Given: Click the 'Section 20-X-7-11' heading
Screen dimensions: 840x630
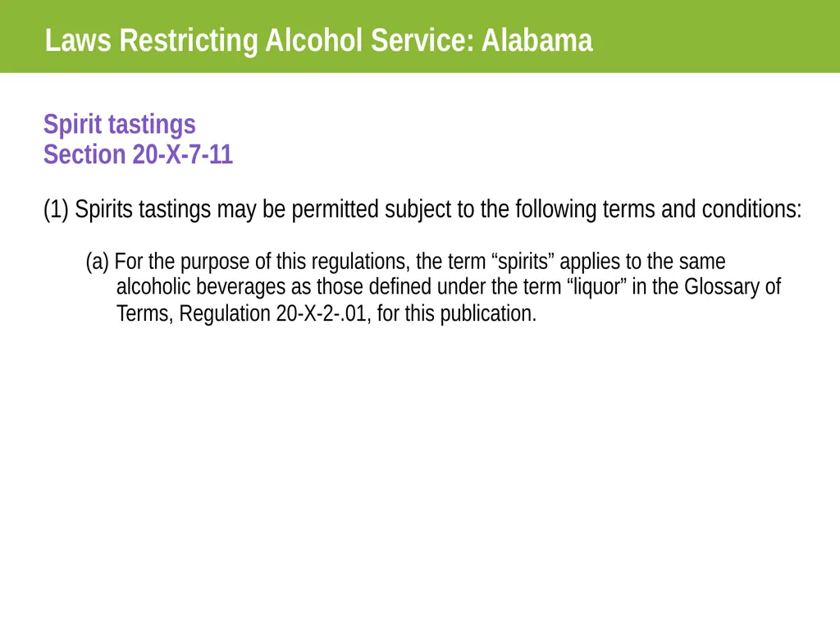Looking at the screenshot, I should click(x=138, y=154).
